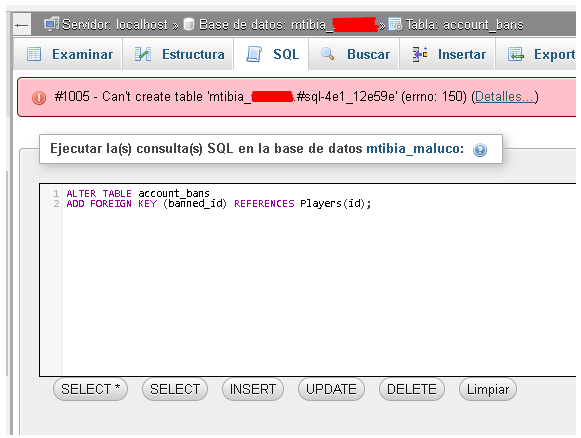Switch to the Estructura tab
Viewport: 581px width, 438px height.
coord(178,54)
